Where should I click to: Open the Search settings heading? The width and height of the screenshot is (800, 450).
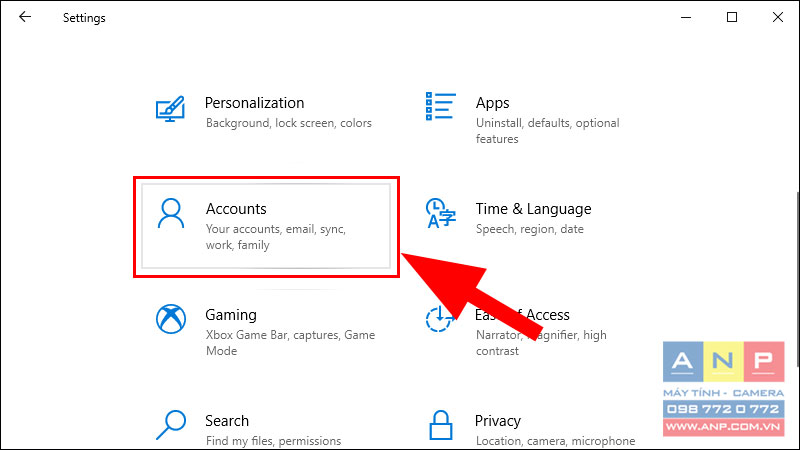(227, 421)
